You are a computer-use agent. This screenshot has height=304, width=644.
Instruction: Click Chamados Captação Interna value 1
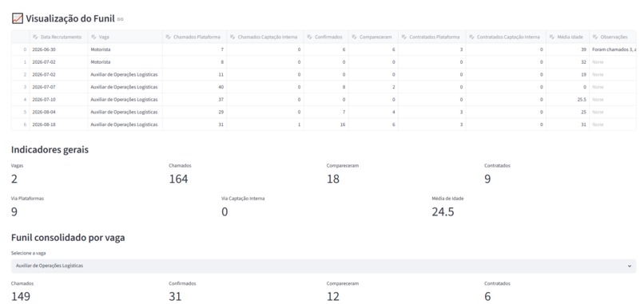(x=265, y=124)
